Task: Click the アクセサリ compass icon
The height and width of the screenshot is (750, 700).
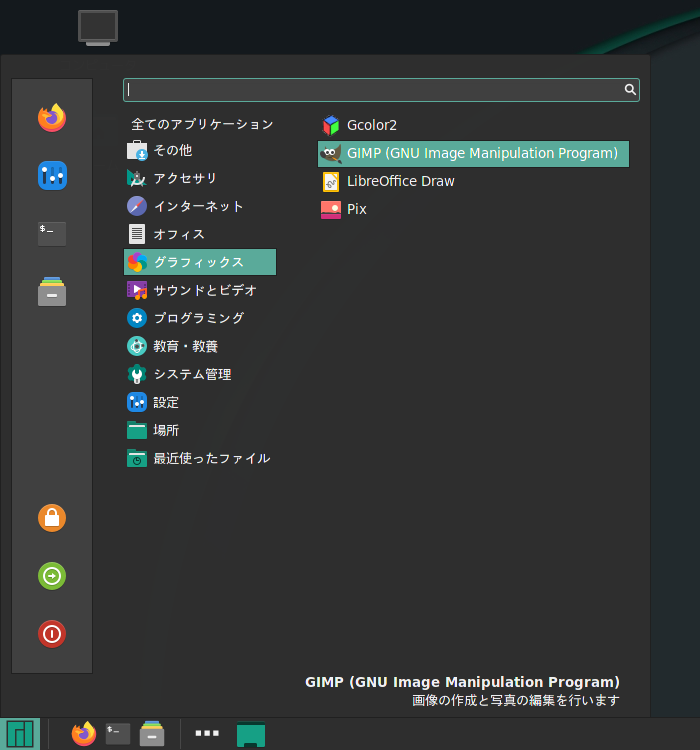Action: [137, 178]
